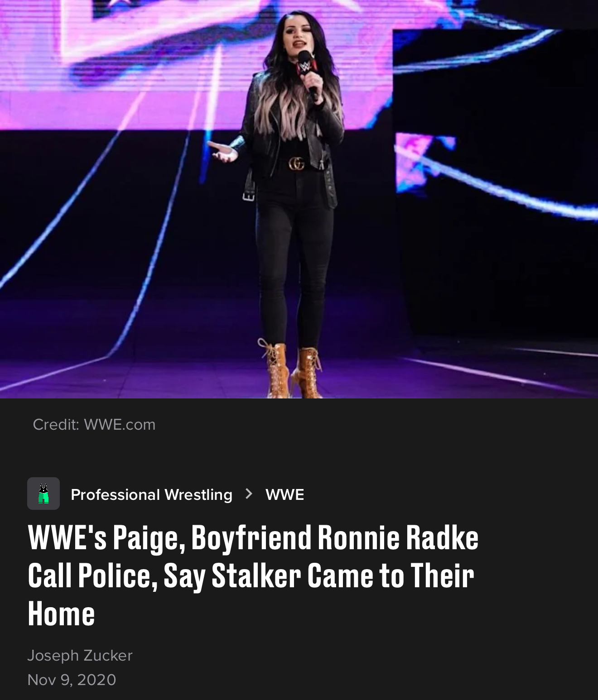Go to the WWE breadcrumb category
Screen dimensions: 598x700
click(x=285, y=494)
